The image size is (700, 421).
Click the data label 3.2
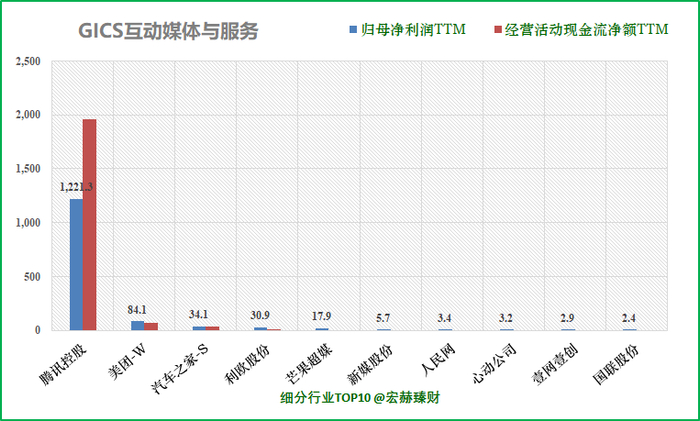[506, 318]
